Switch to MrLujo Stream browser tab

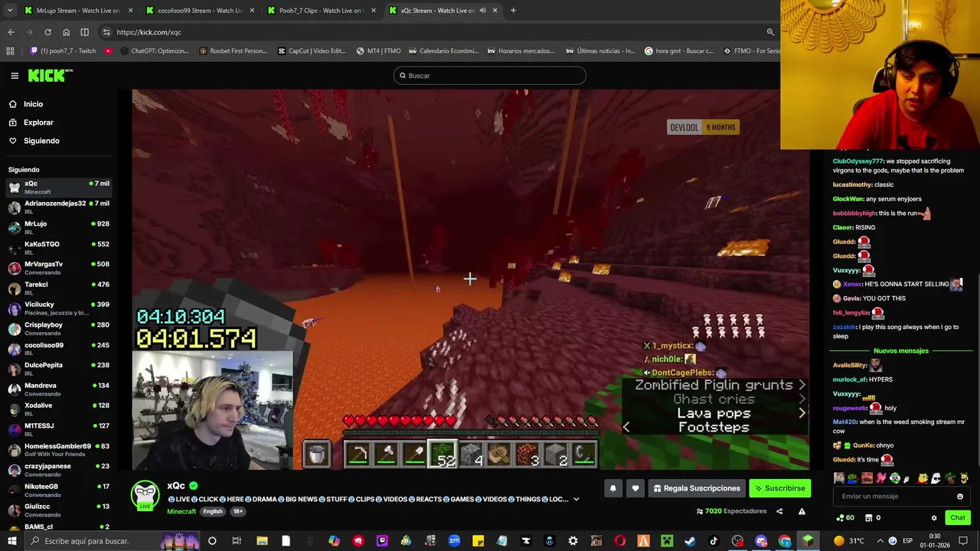[x=78, y=11]
